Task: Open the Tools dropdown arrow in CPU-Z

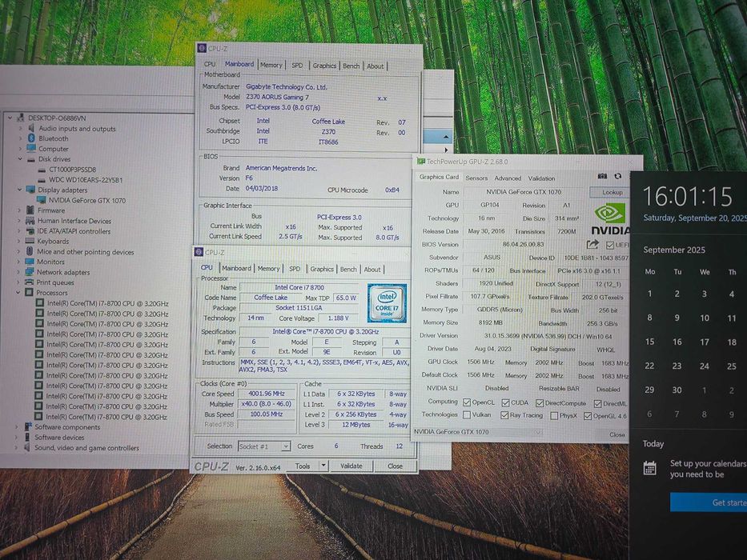Action: pos(323,466)
